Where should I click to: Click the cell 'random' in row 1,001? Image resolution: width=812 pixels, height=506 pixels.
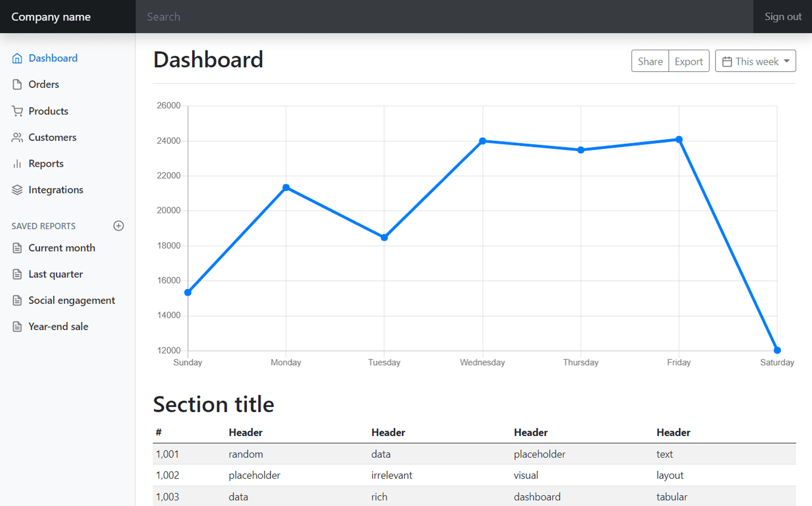(246, 454)
